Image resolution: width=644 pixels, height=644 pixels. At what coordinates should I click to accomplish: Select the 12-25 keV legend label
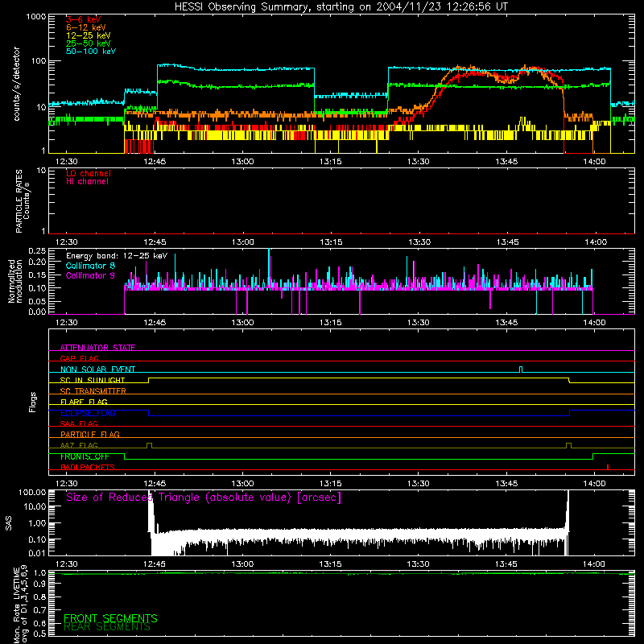88,35
